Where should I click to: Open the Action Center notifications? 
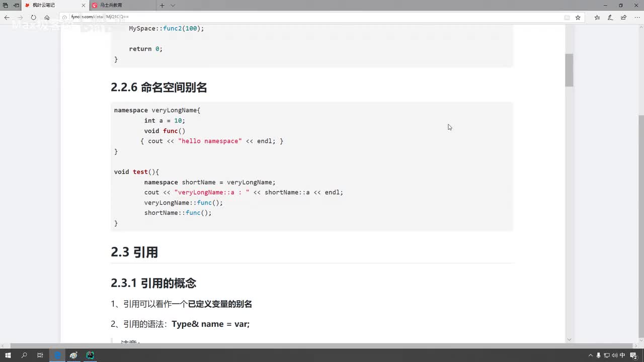point(633,355)
